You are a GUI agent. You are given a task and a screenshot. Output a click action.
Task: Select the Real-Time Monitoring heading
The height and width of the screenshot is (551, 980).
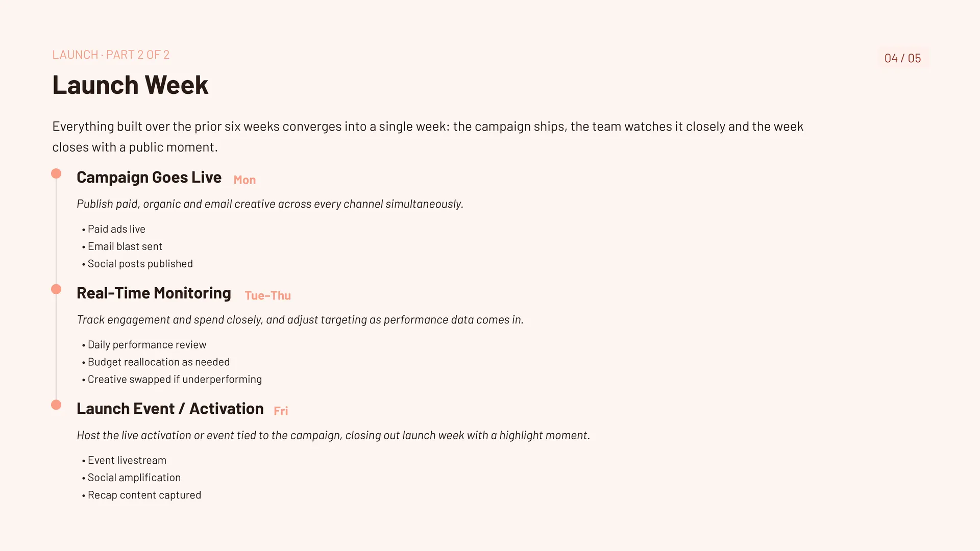(x=154, y=293)
